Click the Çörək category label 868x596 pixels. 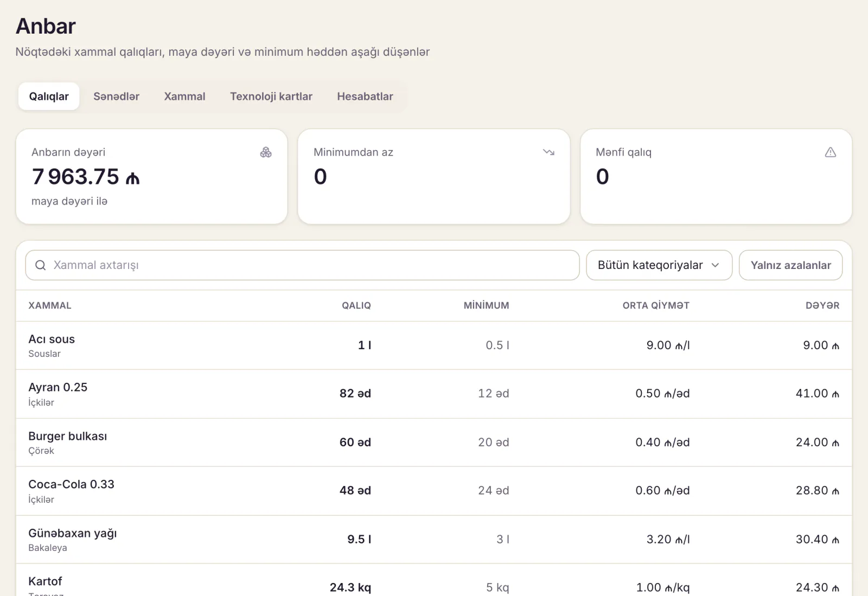[x=41, y=451]
